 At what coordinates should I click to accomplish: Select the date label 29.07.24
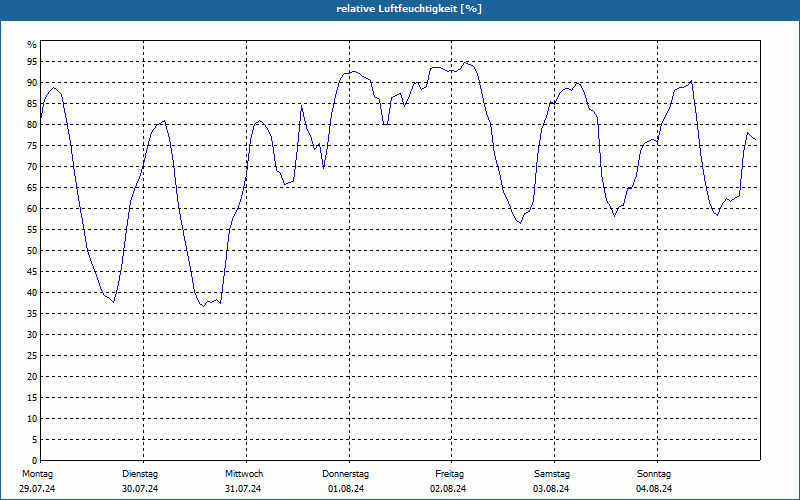37,489
